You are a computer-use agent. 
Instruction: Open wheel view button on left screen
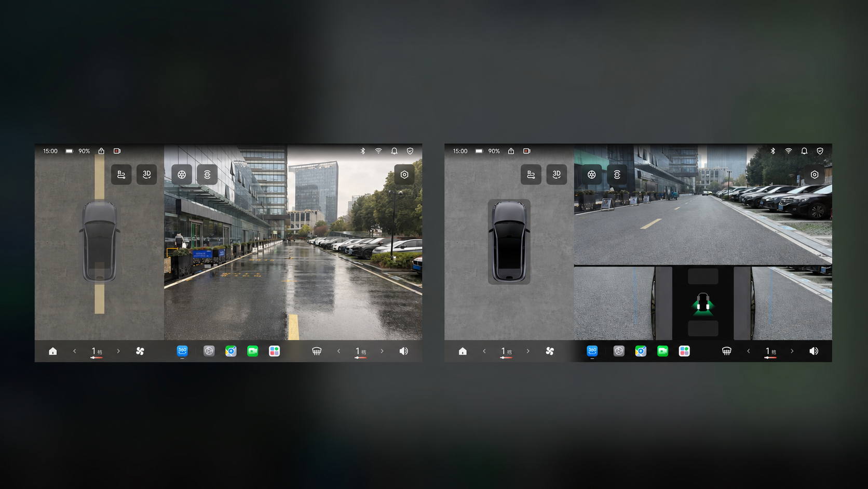coord(182,175)
